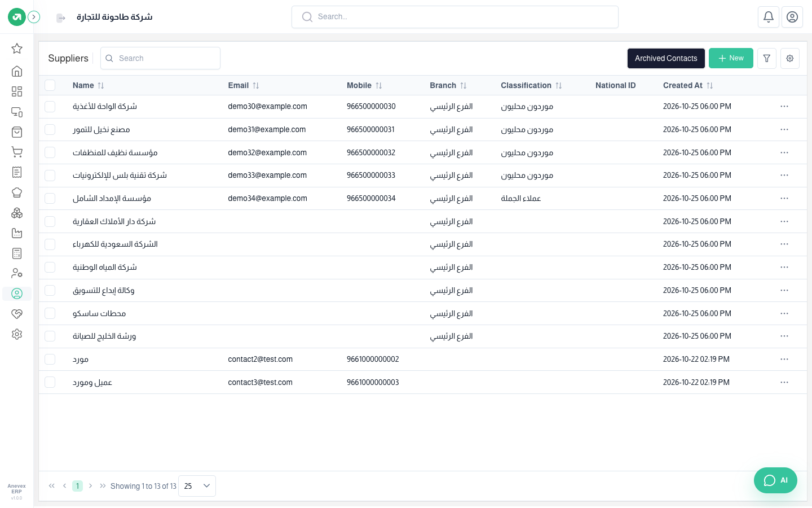Open table column settings gear
812x508 pixels.
(x=790, y=58)
